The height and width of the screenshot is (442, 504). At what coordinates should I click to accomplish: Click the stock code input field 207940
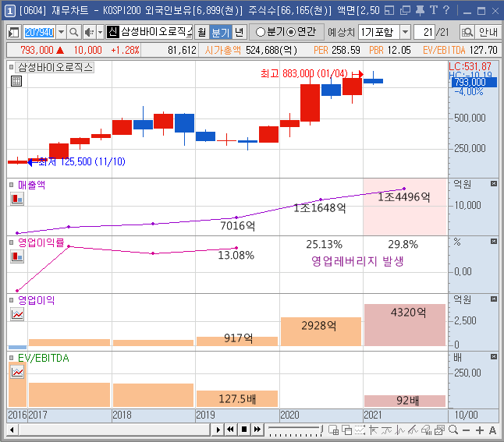39,32
